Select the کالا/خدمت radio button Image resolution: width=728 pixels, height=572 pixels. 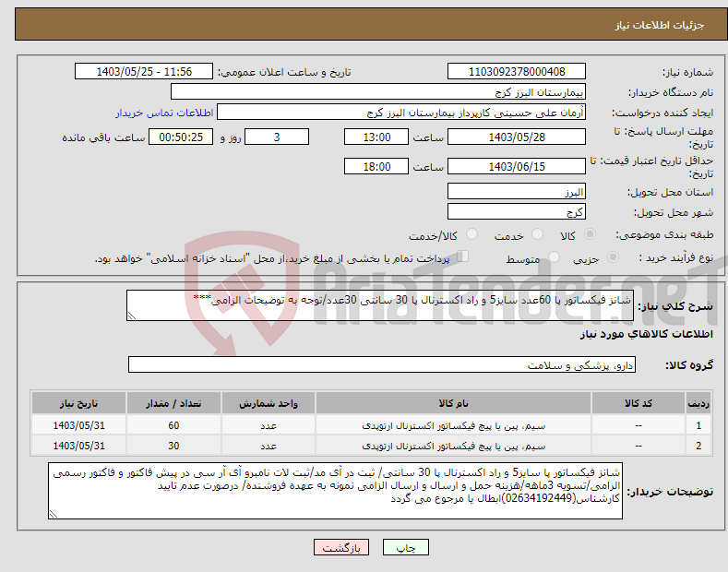(471, 234)
